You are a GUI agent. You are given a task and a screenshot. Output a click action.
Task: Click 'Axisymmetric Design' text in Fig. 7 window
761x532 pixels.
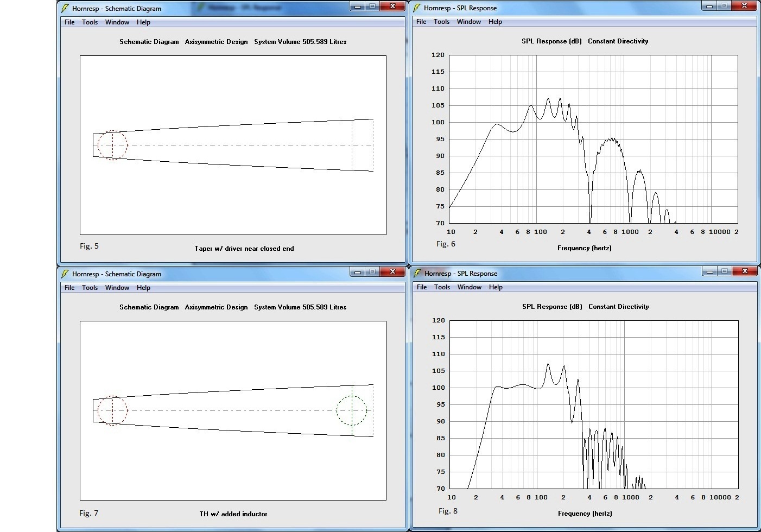(x=216, y=307)
